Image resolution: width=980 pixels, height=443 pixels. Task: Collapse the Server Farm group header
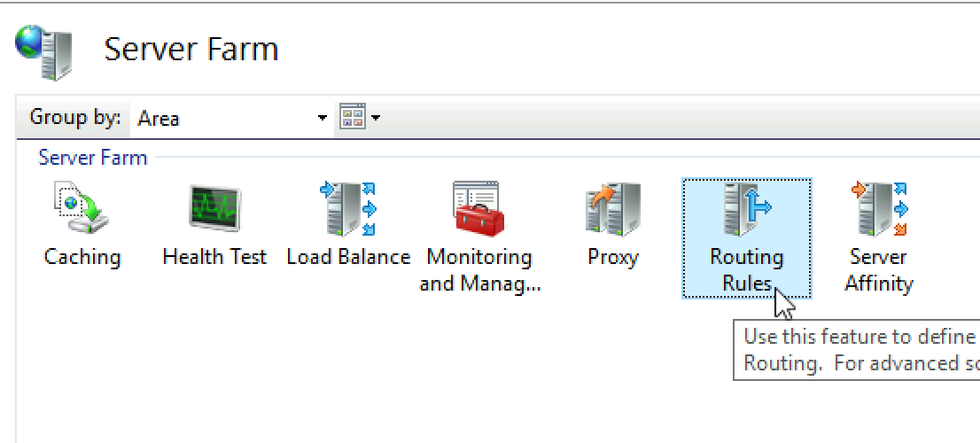pyautogui.click(x=92, y=158)
